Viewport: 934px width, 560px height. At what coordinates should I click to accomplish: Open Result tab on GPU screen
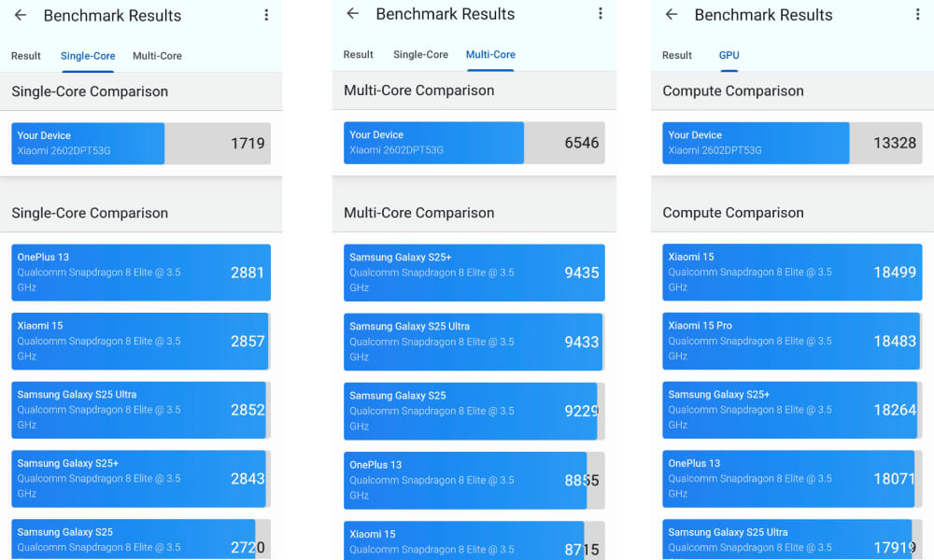[676, 55]
